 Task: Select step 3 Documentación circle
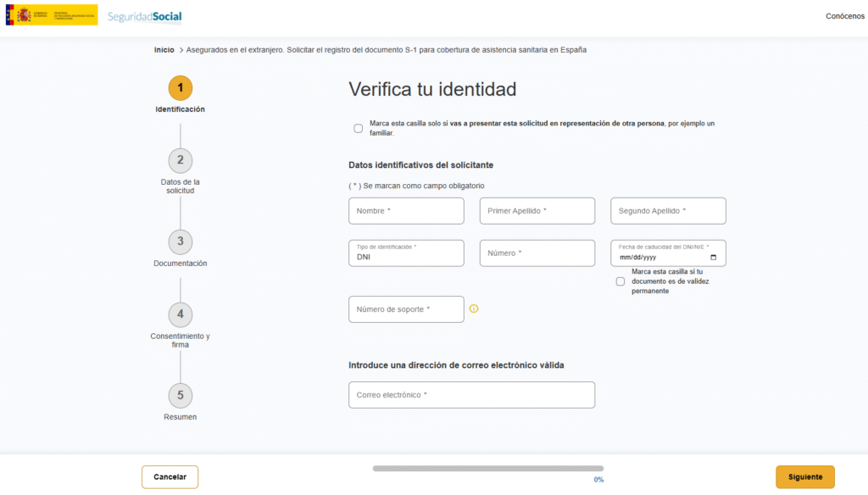coord(180,242)
